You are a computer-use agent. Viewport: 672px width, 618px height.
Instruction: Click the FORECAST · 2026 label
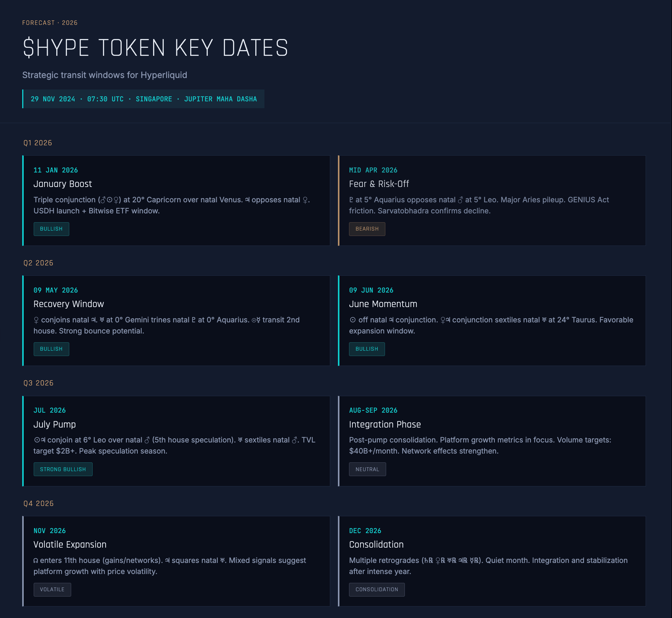pyautogui.click(x=50, y=23)
